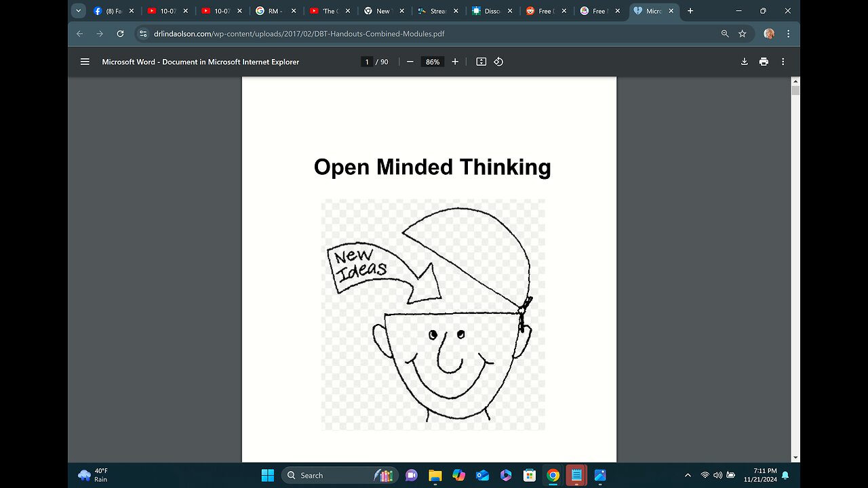This screenshot has height=488, width=868.
Task: Click the page scrollbar thumb
Action: (796, 90)
